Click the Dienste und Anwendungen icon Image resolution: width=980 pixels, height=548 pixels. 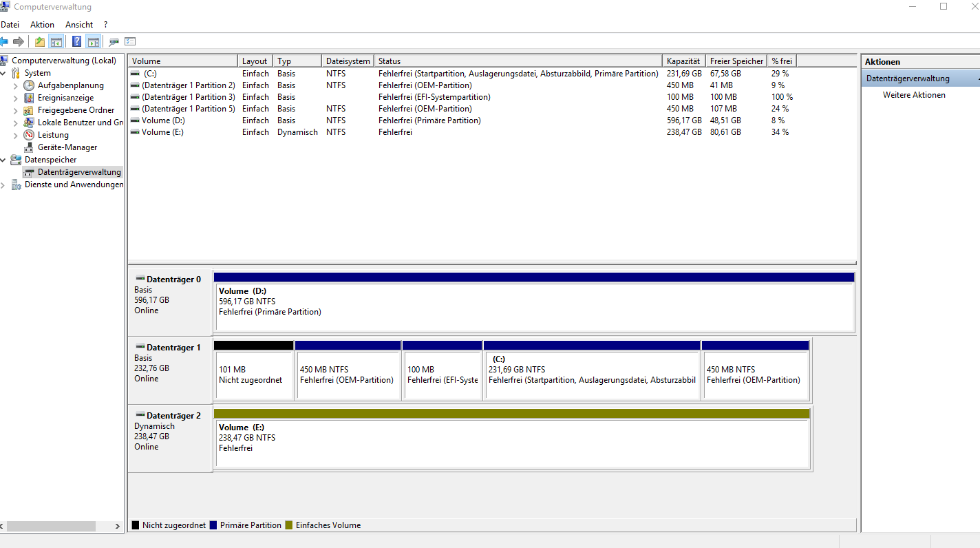(x=16, y=185)
